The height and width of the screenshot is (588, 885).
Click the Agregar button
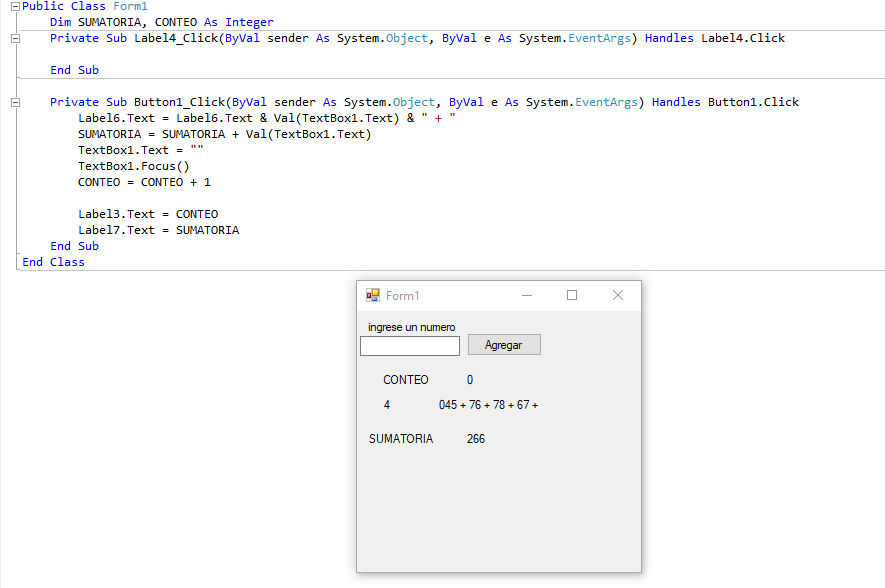504,345
